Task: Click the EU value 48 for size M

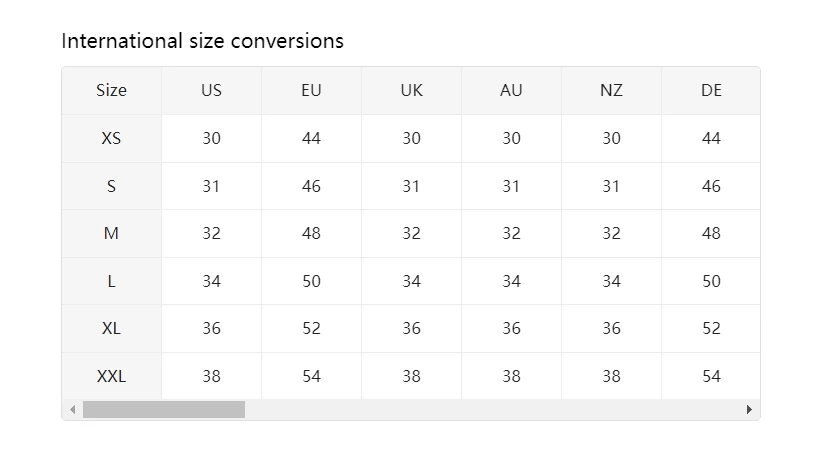Action: [311, 233]
